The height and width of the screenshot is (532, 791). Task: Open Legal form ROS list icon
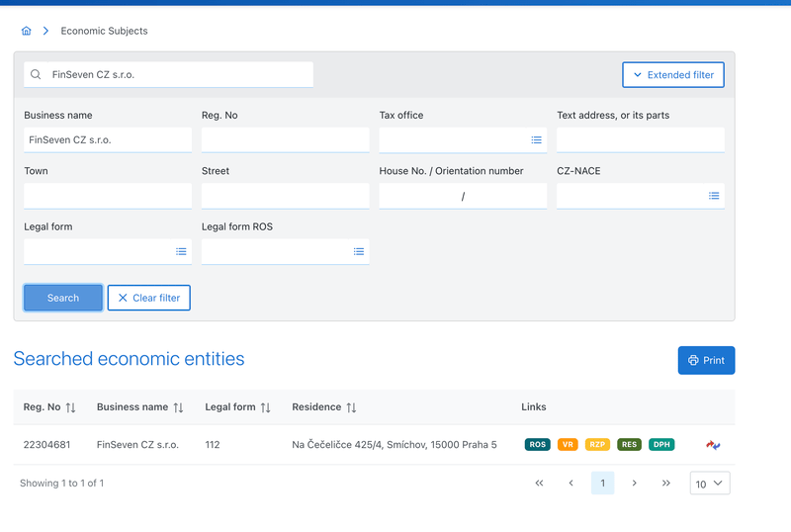[x=359, y=251]
